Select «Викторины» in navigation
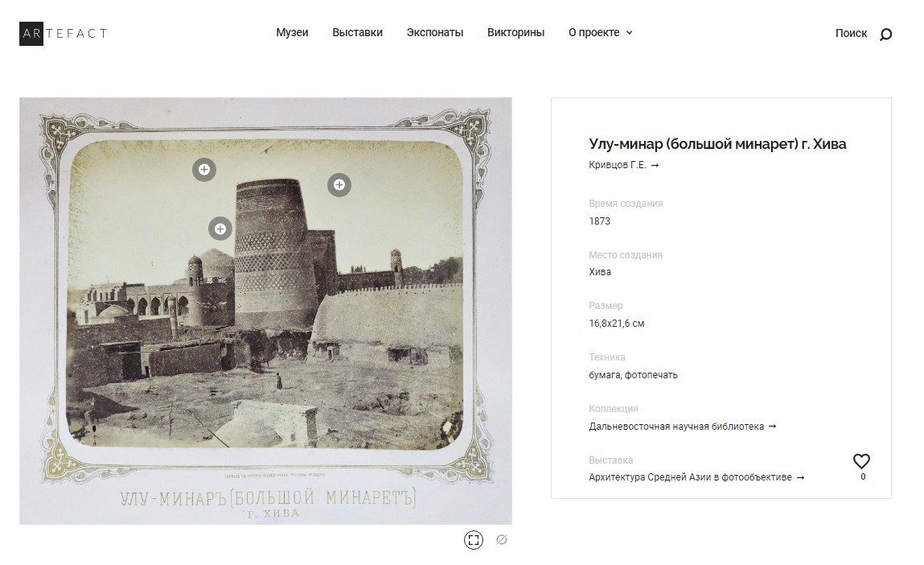924x565 pixels. click(515, 32)
